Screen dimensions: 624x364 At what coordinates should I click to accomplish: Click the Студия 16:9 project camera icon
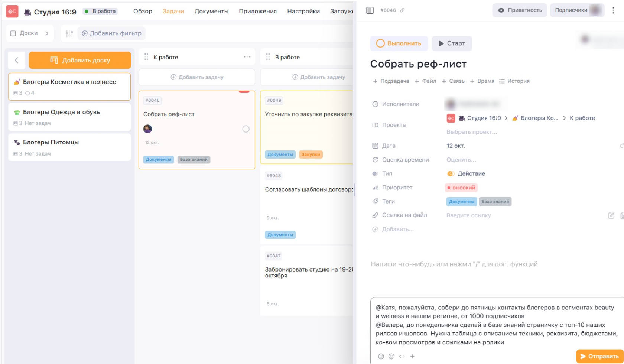[x=27, y=12]
